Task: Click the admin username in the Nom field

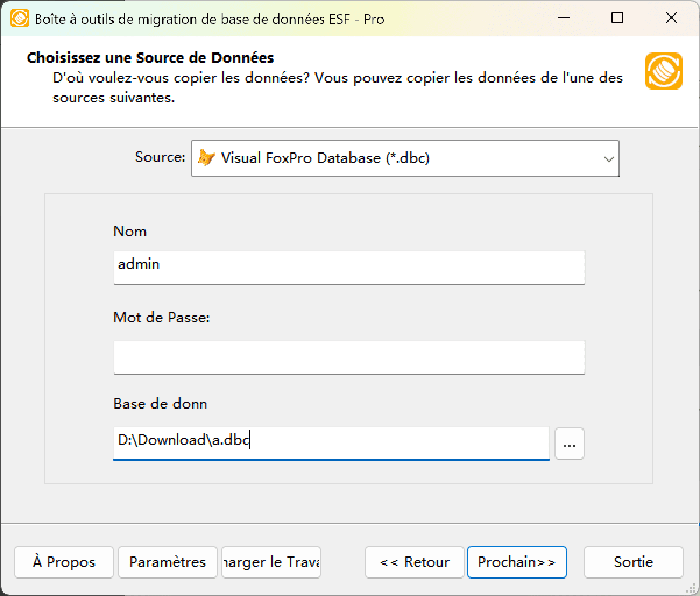Action: tap(348, 267)
